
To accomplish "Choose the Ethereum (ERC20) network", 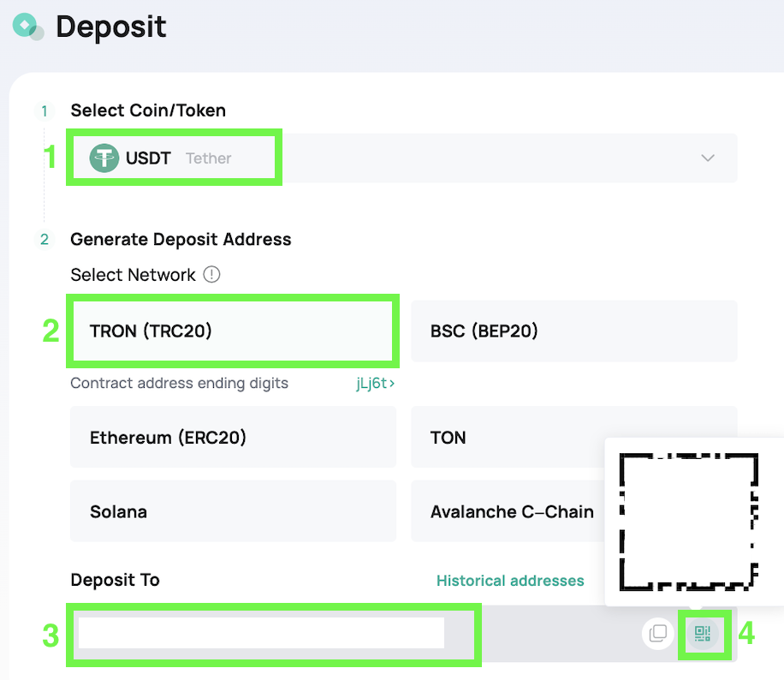I will [x=233, y=437].
